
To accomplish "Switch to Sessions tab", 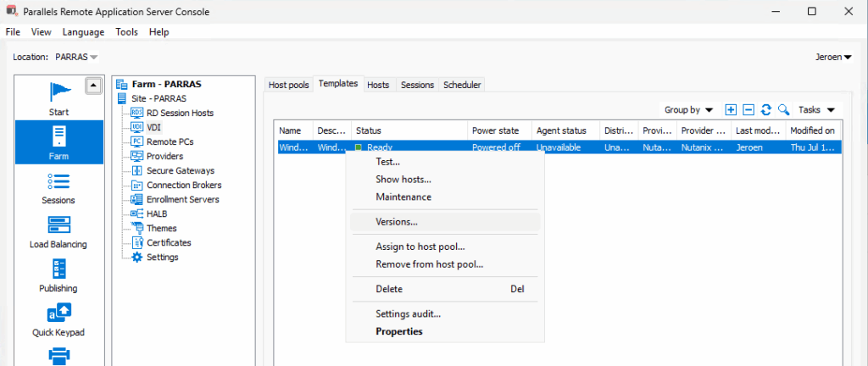I will pyautogui.click(x=417, y=85).
